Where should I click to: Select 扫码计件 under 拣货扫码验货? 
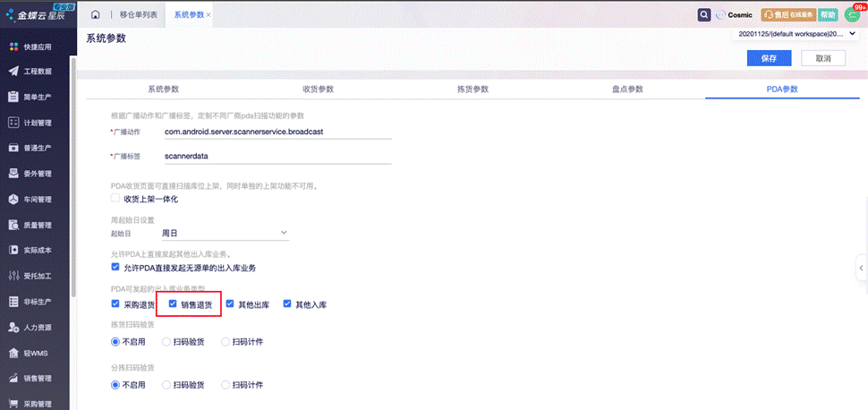coord(226,342)
